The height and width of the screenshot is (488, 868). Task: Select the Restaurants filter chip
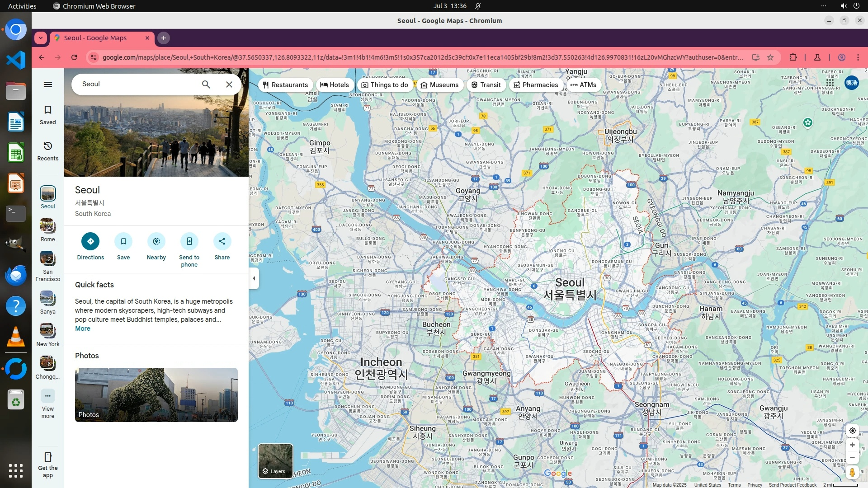[285, 85]
